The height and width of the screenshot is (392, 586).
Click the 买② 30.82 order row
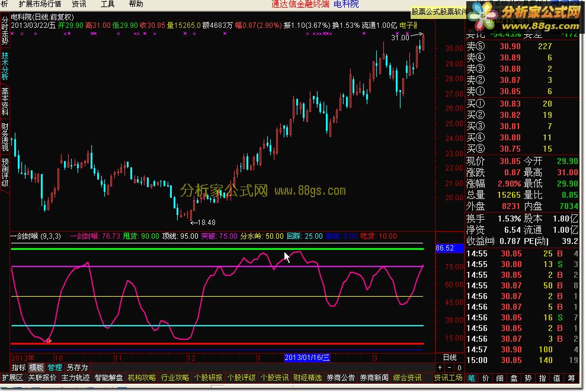click(x=522, y=115)
